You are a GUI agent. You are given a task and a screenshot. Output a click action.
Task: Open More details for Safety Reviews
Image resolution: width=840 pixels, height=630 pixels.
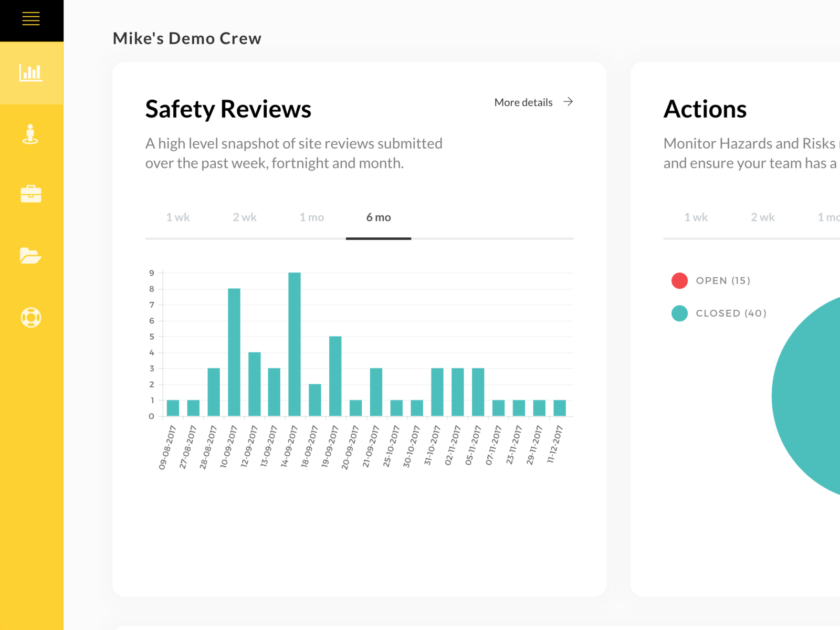[x=523, y=102]
